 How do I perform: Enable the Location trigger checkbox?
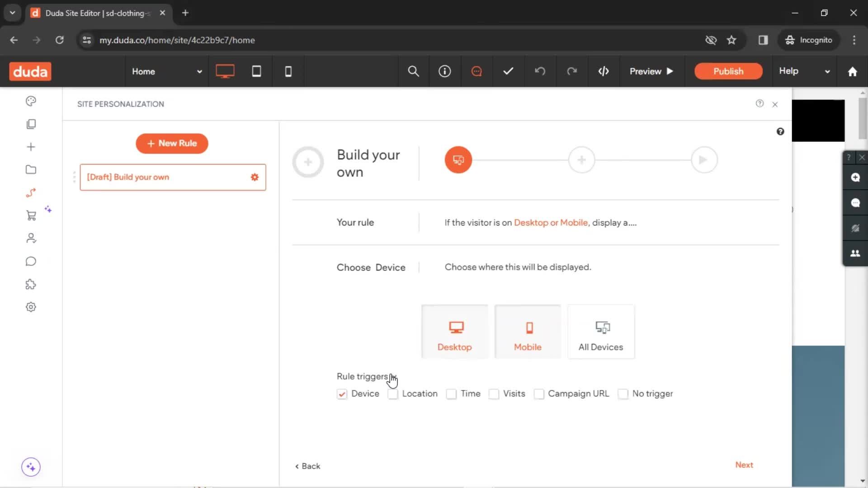tap(393, 394)
